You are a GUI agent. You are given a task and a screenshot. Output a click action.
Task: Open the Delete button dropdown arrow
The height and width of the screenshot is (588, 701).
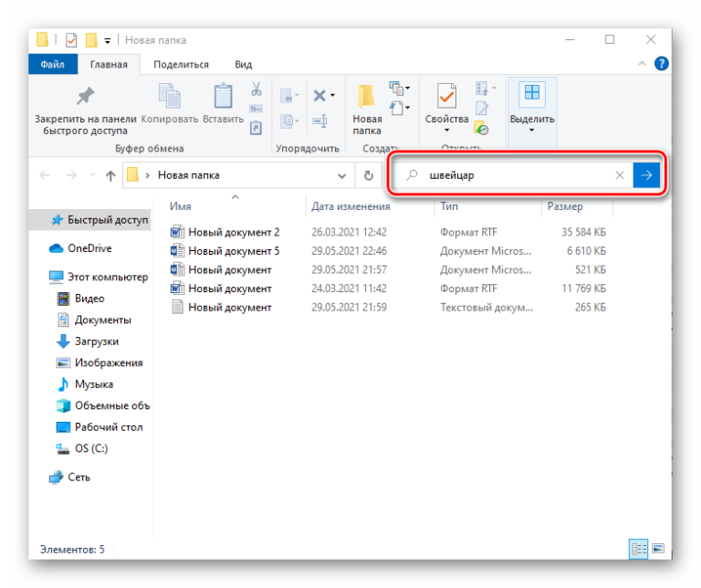tap(332, 95)
